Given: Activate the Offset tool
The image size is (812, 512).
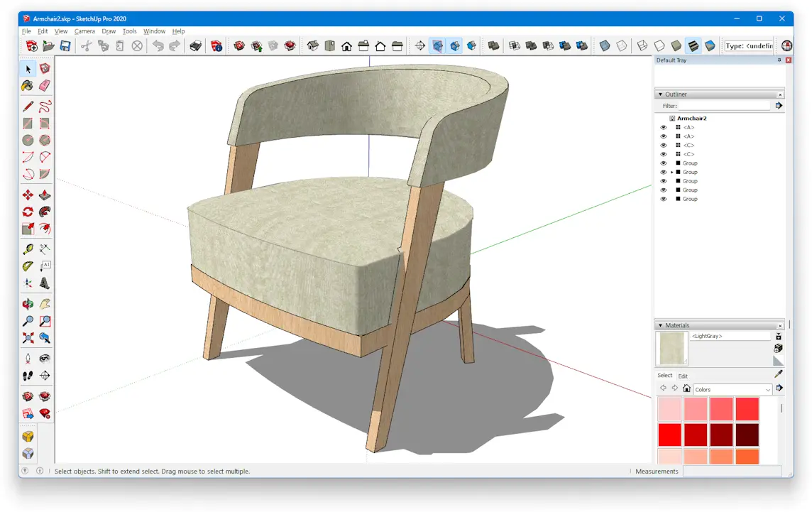Looking at the screenshot, I should pos(45,229).
